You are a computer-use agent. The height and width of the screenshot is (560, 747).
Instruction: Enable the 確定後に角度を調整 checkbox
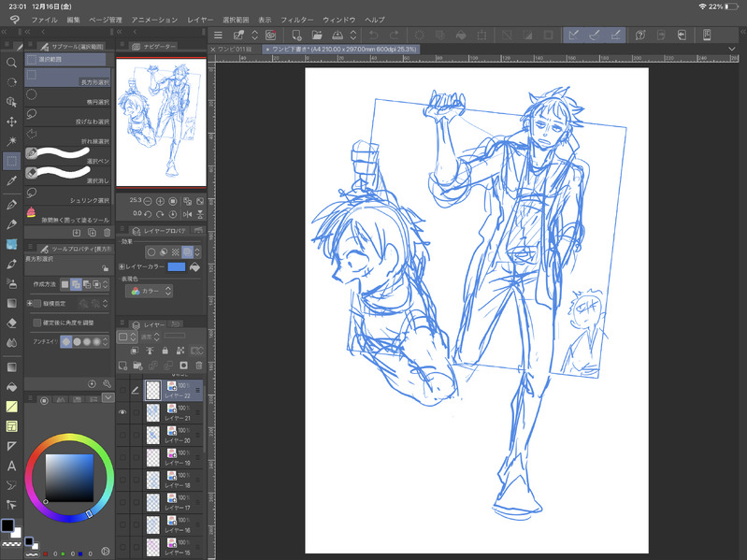(37, 323)
